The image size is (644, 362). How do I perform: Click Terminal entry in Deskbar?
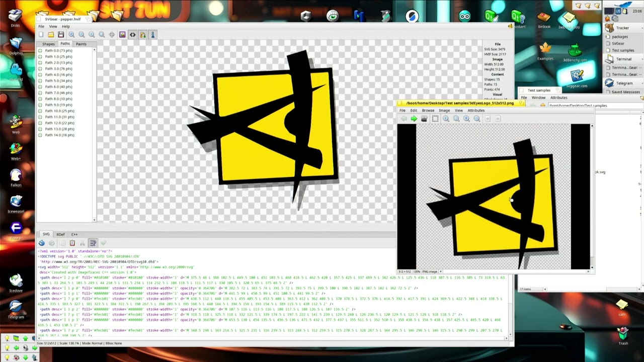coord(623,59)
